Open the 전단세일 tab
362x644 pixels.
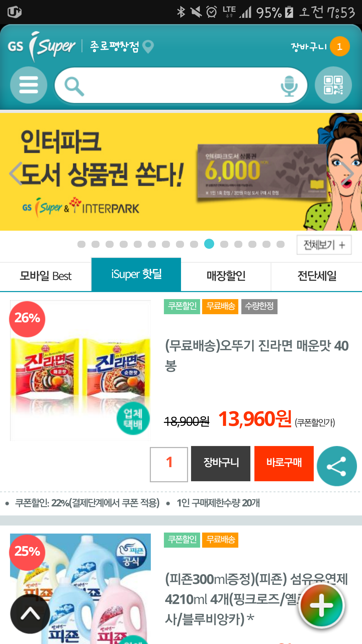(317, 276)
